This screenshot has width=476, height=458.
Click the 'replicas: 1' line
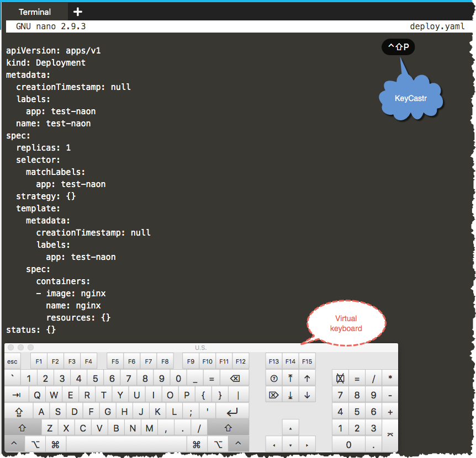coord(44,147)
